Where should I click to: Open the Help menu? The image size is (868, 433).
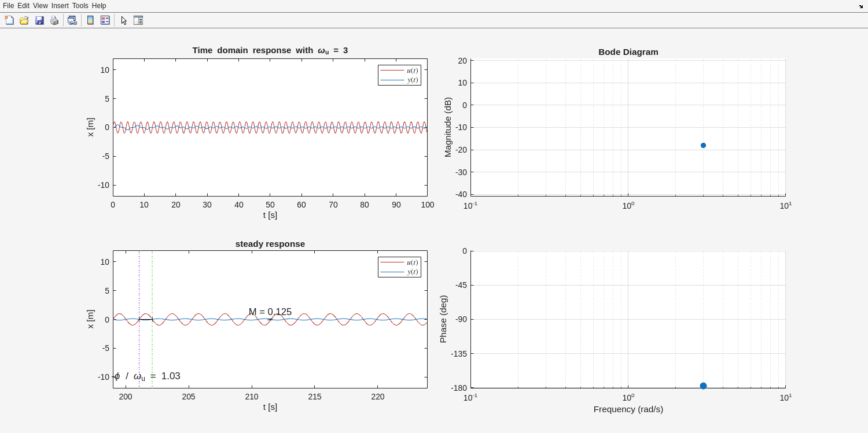click(99, 6)
